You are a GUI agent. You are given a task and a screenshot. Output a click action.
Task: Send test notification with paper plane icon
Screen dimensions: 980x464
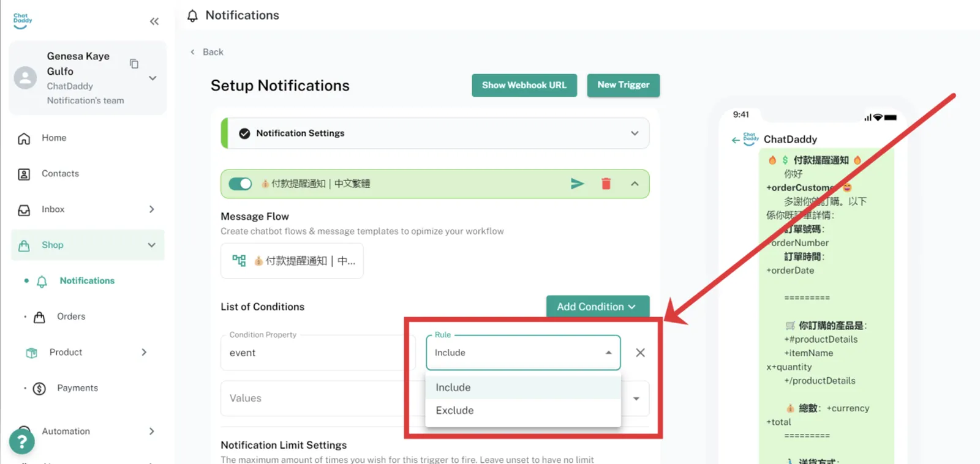tap(577, 184)
